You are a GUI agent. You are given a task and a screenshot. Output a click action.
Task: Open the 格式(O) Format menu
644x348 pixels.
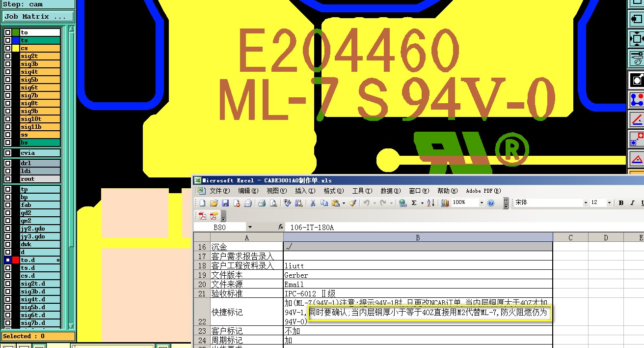tap(334, 191)
